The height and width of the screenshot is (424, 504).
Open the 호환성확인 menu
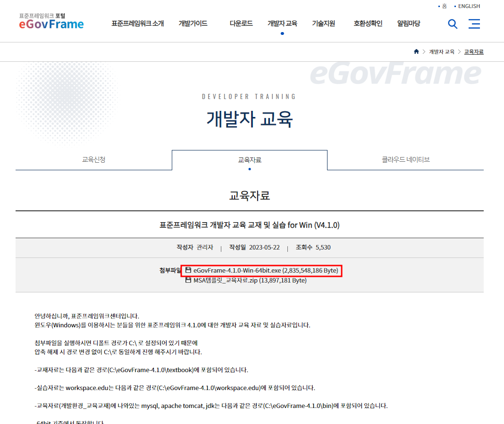point(368,24)
